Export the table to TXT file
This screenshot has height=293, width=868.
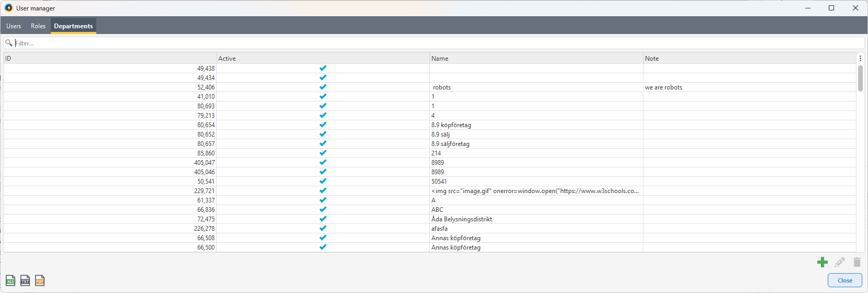click(x=25, y=280)
